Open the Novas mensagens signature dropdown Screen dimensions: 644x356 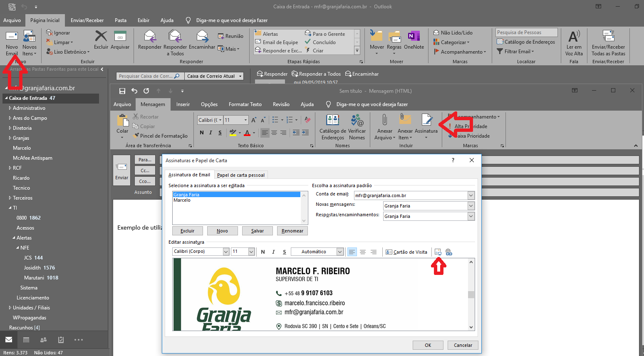point(471,205)
